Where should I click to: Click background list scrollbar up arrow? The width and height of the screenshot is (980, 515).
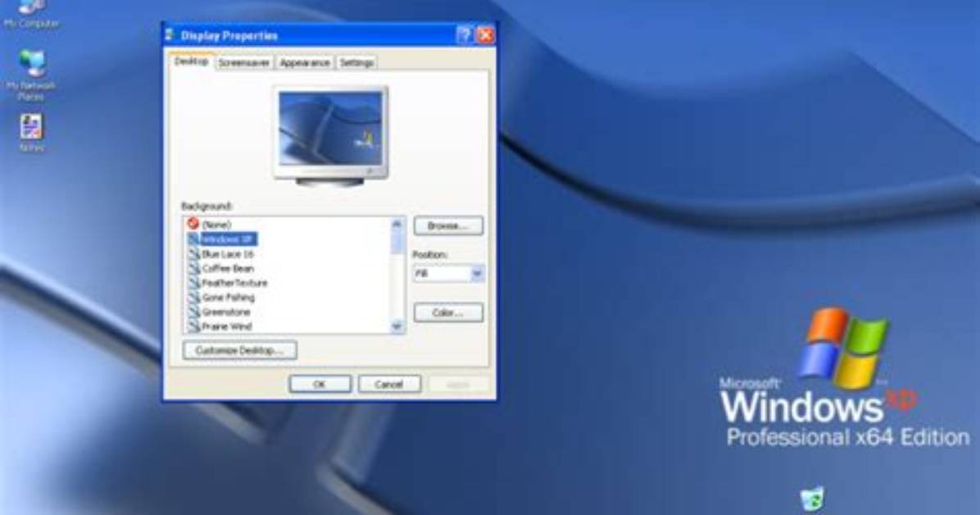(397, 223)
